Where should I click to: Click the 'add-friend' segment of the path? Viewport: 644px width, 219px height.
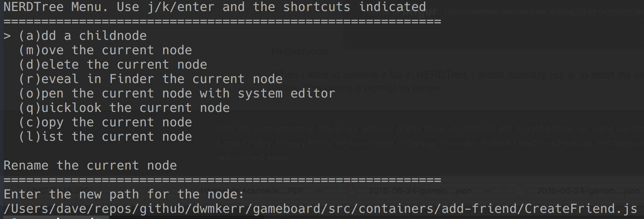click(x=479, y=209)
